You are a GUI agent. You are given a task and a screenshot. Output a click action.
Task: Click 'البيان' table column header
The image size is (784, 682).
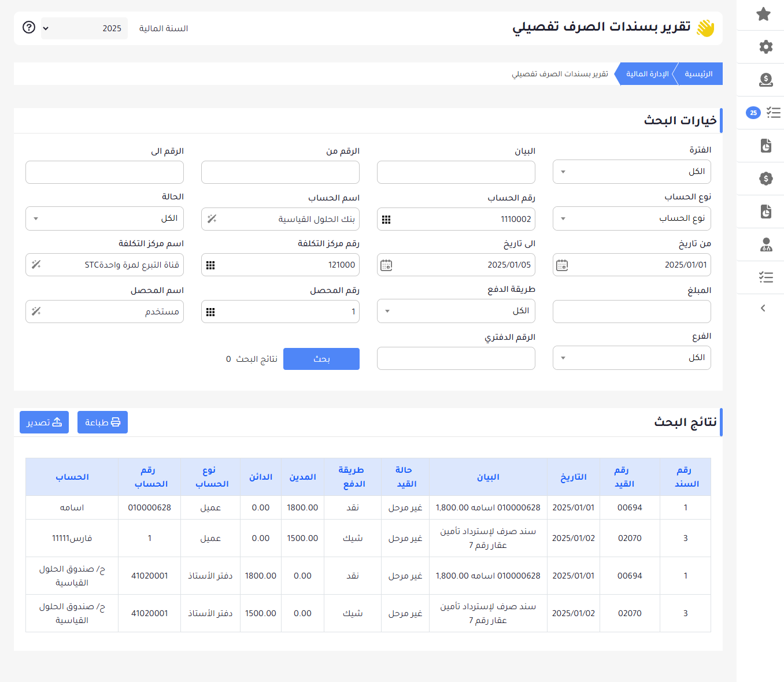488,477
